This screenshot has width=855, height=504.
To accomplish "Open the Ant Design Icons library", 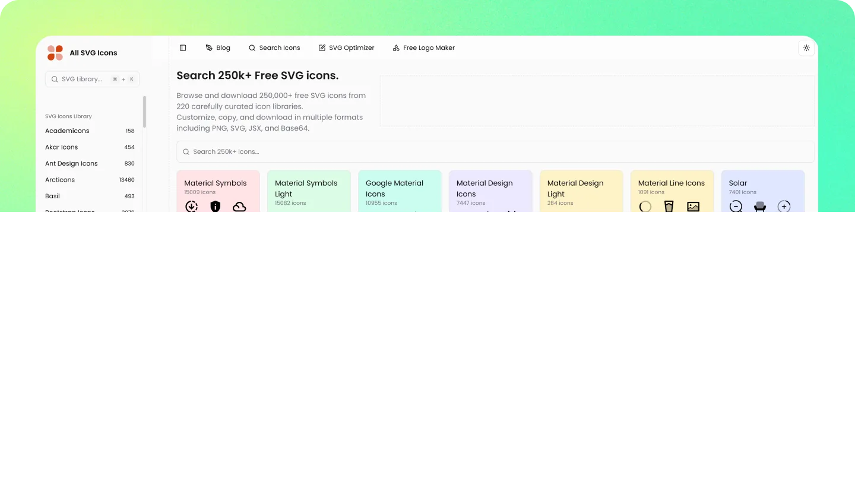I will 90,163.
